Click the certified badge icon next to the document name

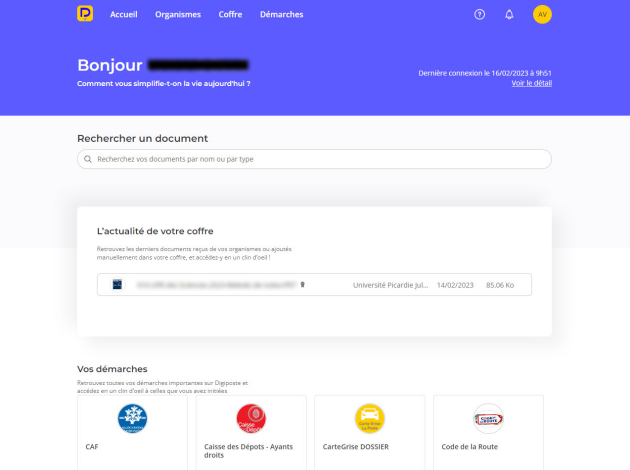tap(302, 285)
